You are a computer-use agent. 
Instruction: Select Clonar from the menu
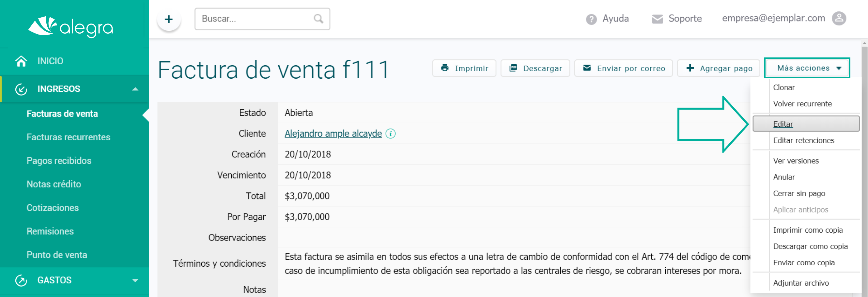(x=784, y=88)
